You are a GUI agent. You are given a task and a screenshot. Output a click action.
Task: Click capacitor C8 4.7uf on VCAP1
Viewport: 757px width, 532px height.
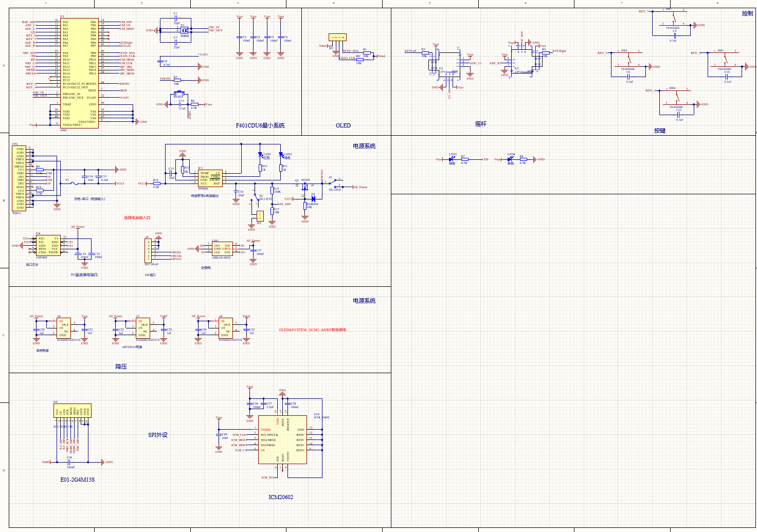(160, 61)
